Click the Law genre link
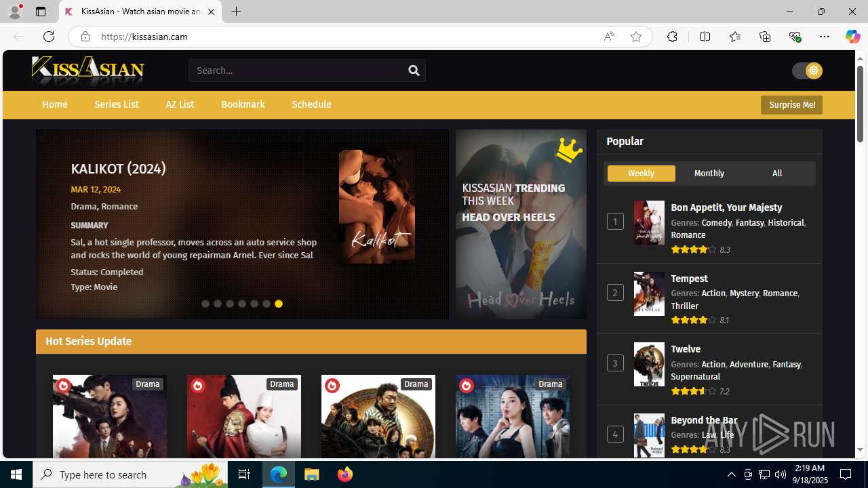Screen dimensions: 868x488 coord(709,435)
